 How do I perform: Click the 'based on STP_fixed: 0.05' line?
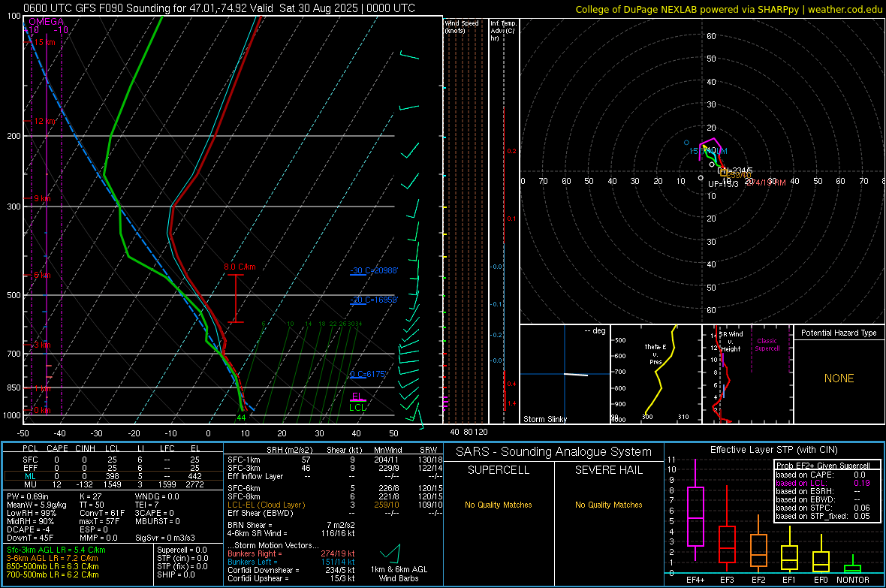point(823,516)
